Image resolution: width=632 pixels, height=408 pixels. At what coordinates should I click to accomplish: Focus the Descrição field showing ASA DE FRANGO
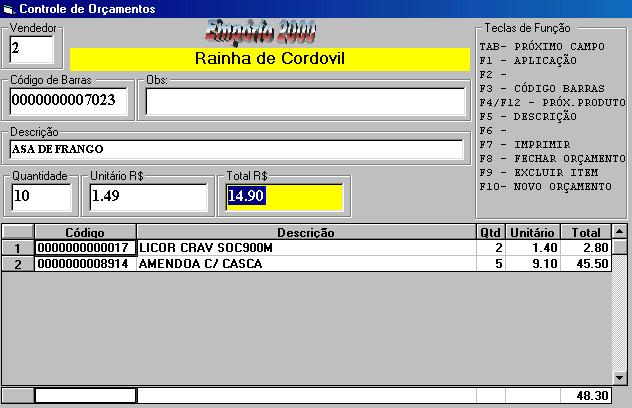[236, 150]
